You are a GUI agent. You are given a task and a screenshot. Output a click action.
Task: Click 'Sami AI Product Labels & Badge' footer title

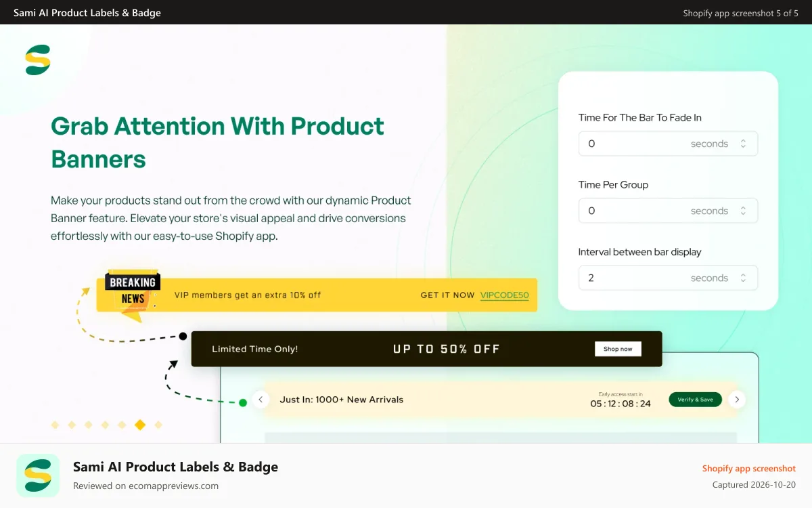(175, 467)
